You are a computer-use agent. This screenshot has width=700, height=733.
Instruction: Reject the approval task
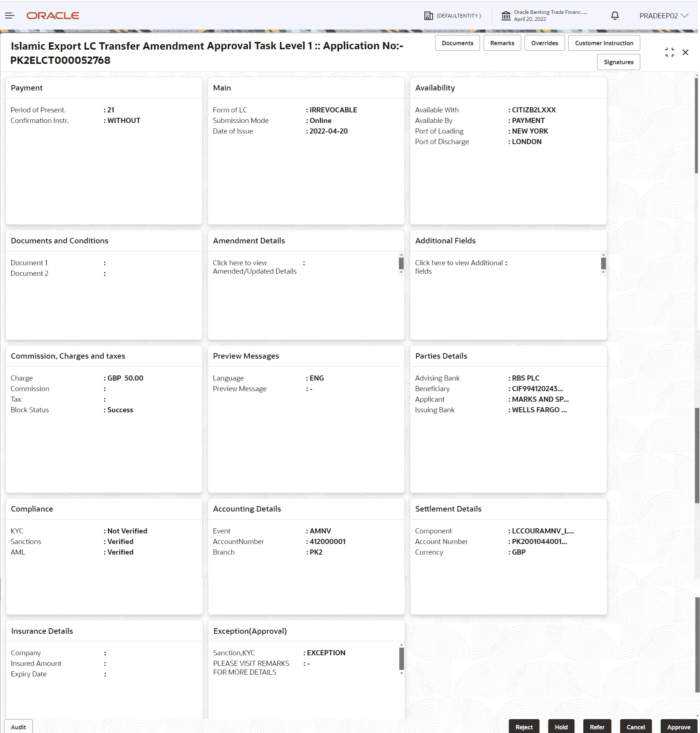coord(524,727)
